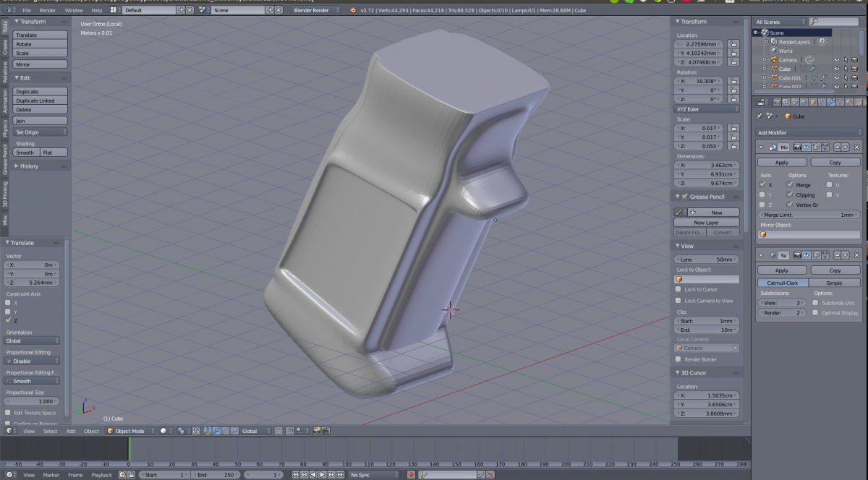Open the Render menu in top bar
The image size is (868, 480).
[x=48, y=11]
